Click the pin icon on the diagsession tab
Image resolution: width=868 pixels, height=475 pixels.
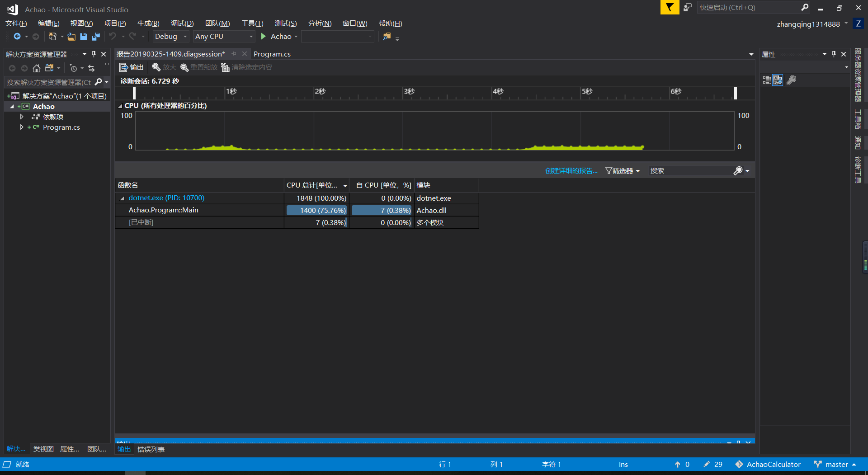(234, 54)
